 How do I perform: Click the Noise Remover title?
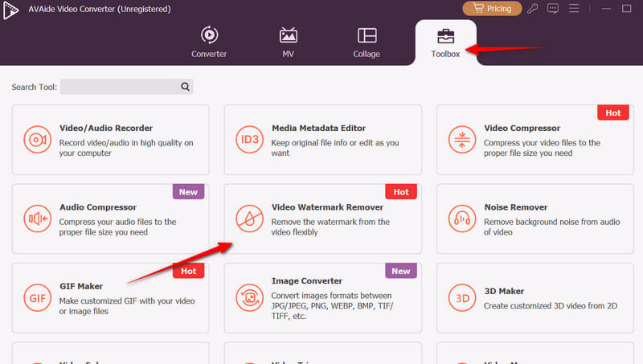516,207
